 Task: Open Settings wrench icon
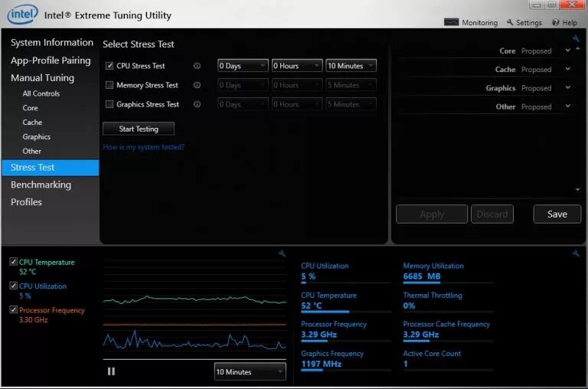(x=510, y=22)
